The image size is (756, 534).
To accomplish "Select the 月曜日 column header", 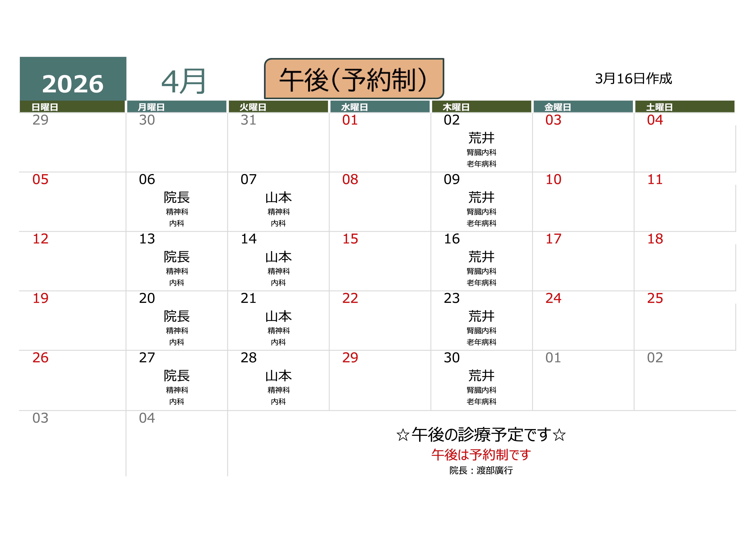I will [x=151, y=107].
